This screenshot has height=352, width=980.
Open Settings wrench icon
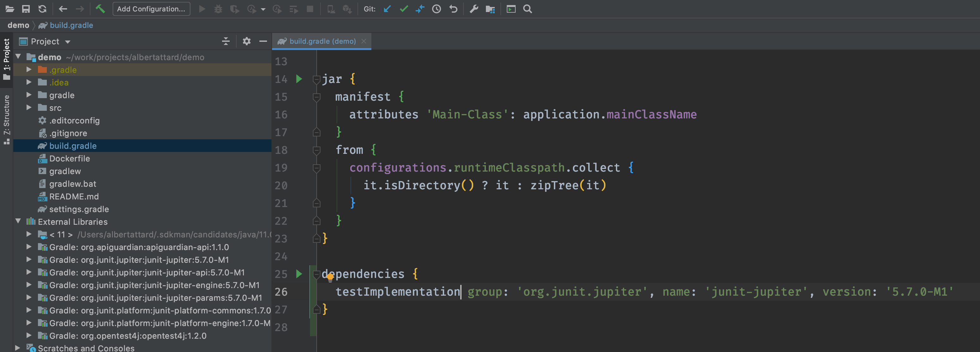click(474, 9)
